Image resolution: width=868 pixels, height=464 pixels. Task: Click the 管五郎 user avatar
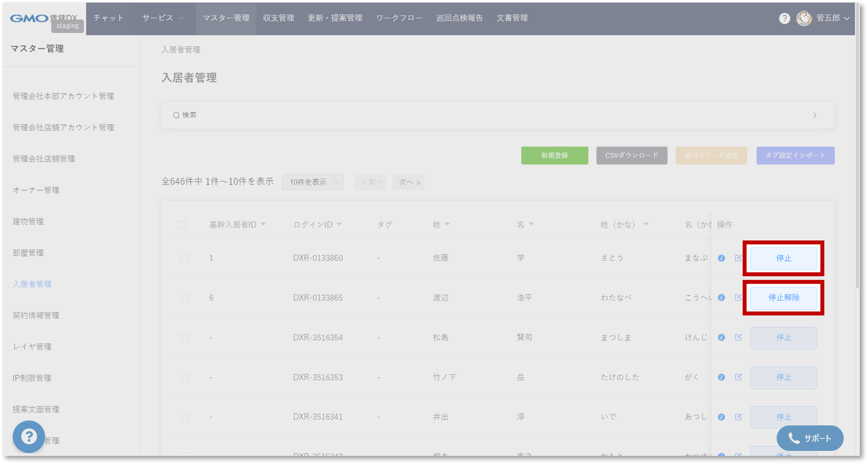point(804,18)
